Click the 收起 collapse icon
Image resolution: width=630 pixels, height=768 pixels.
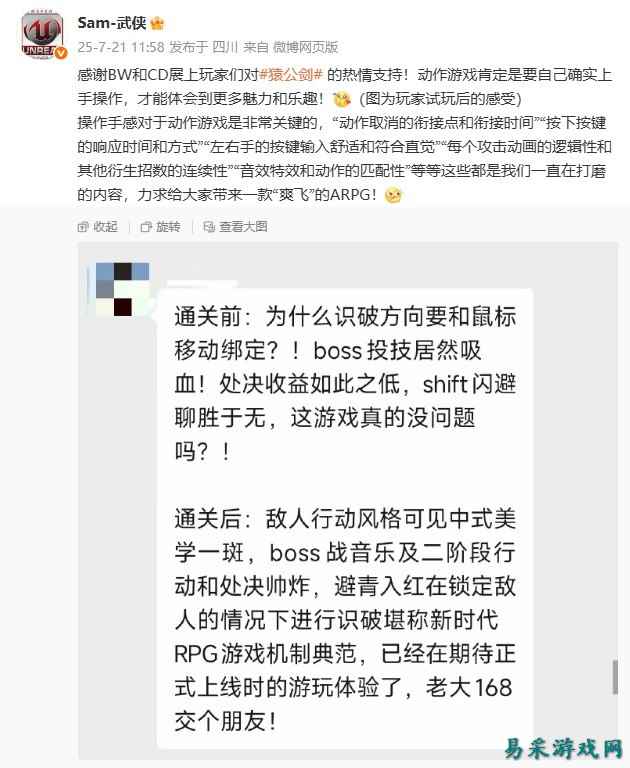(83, 227)
